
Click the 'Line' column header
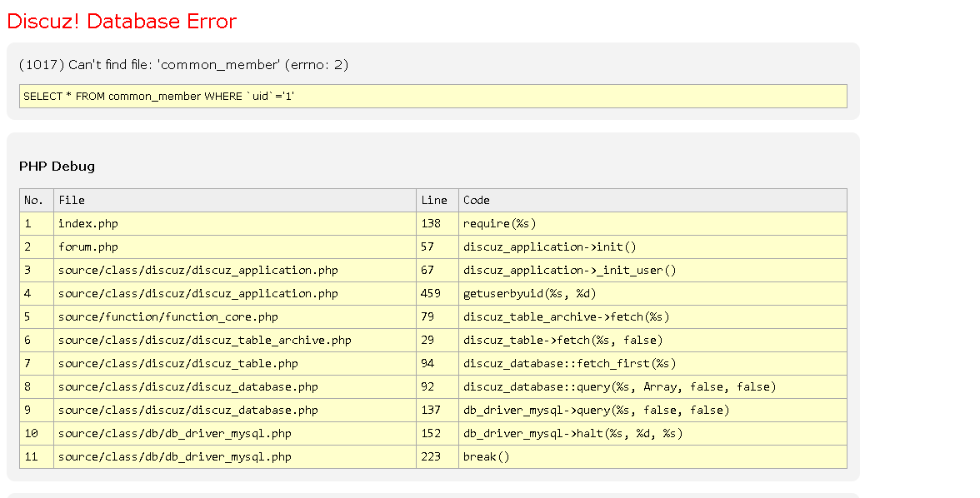click(x=437, y=200)
